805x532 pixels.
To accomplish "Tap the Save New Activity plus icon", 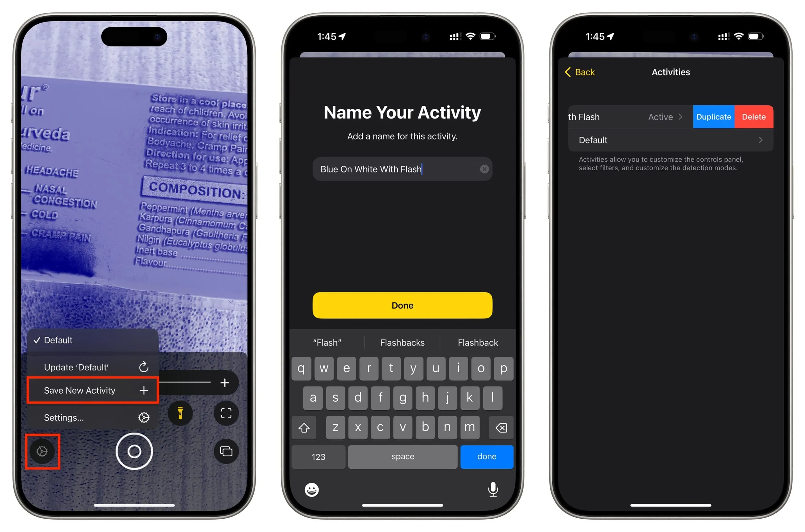I will [144, 390].
